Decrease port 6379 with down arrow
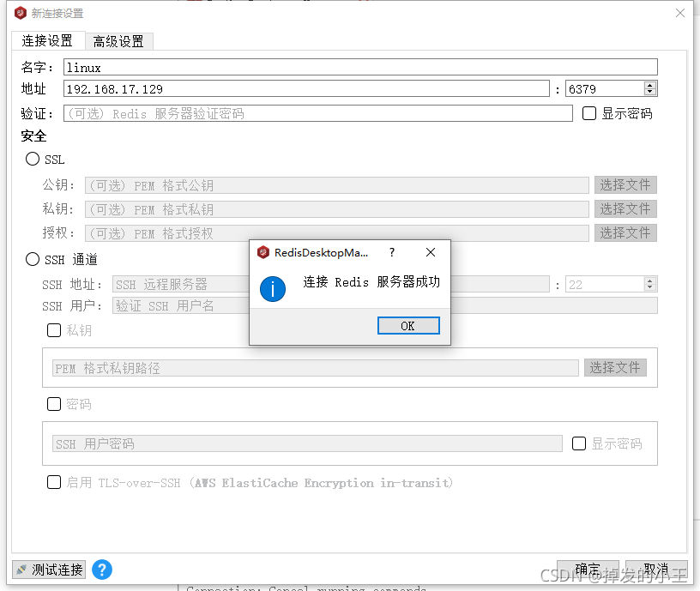 (650, 92)
